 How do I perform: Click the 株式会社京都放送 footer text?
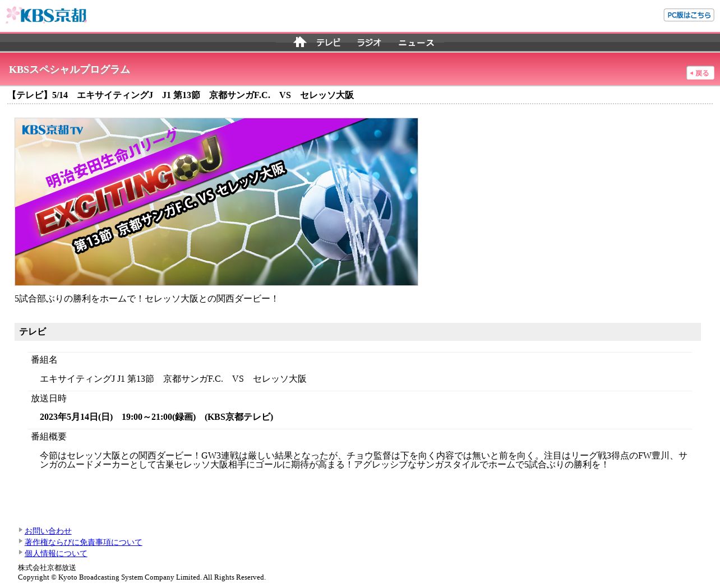click(47, 568)
